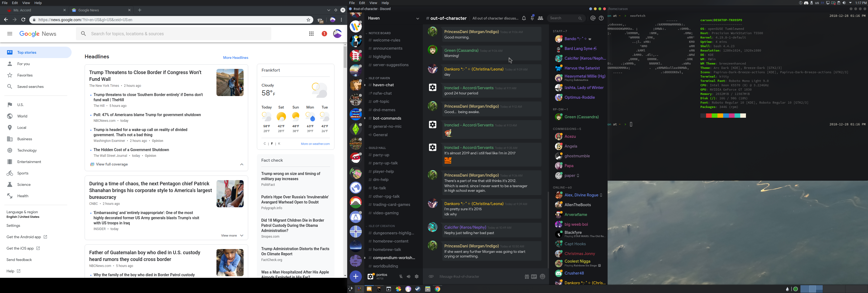Open the GIF picker in Discord
The height and width of the screenshot is (293, 868).
[x=534, y=277]
